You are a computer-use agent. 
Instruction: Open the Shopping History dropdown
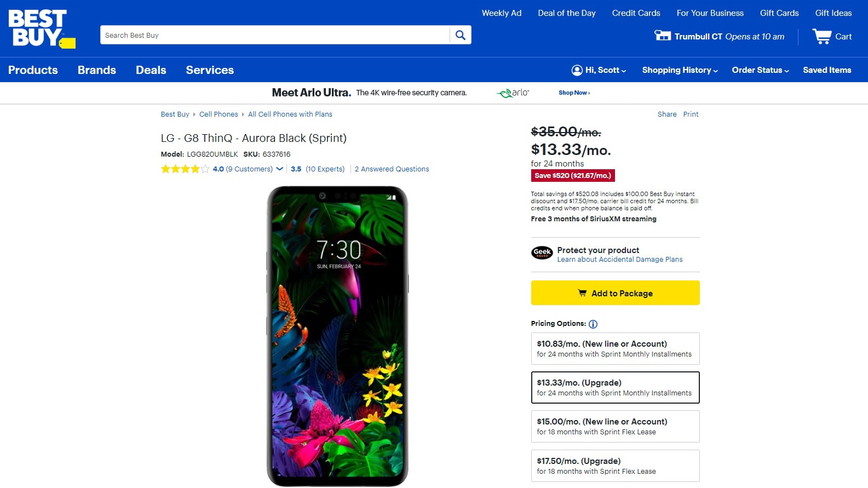pyautogui.click(x=680, y=70)
